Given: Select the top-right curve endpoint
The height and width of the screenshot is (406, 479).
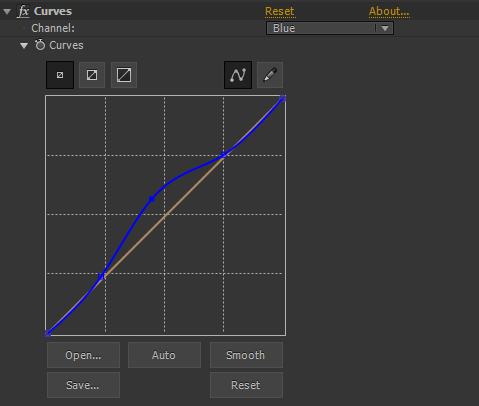Looking at the screenshot, I should (283, 98).
